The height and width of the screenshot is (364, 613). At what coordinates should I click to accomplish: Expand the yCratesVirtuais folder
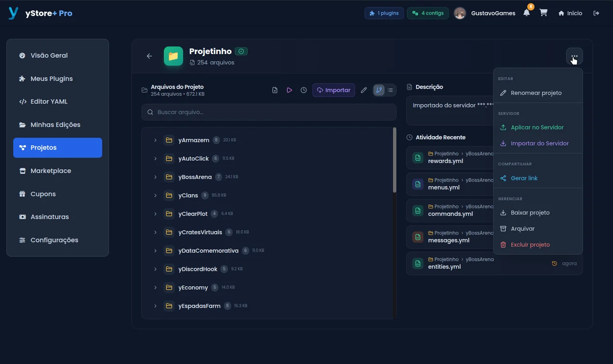pyautogui.click(x=155, y=232)
